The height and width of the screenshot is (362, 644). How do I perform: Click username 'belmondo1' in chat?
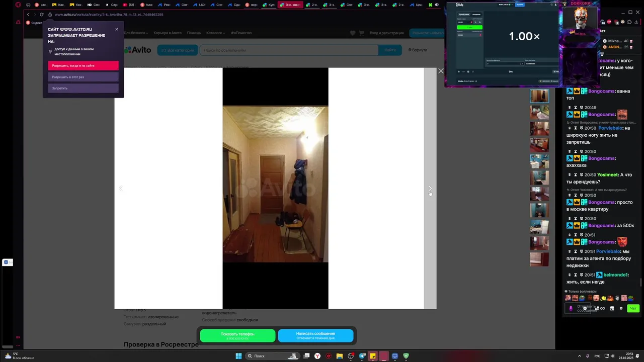tap(616, 275)
